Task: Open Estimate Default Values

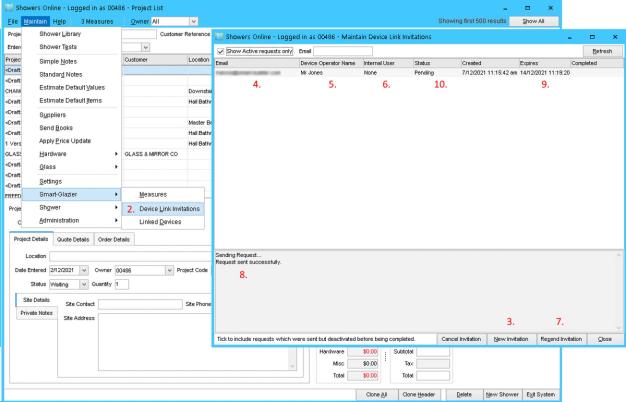Action: point(72,87)
